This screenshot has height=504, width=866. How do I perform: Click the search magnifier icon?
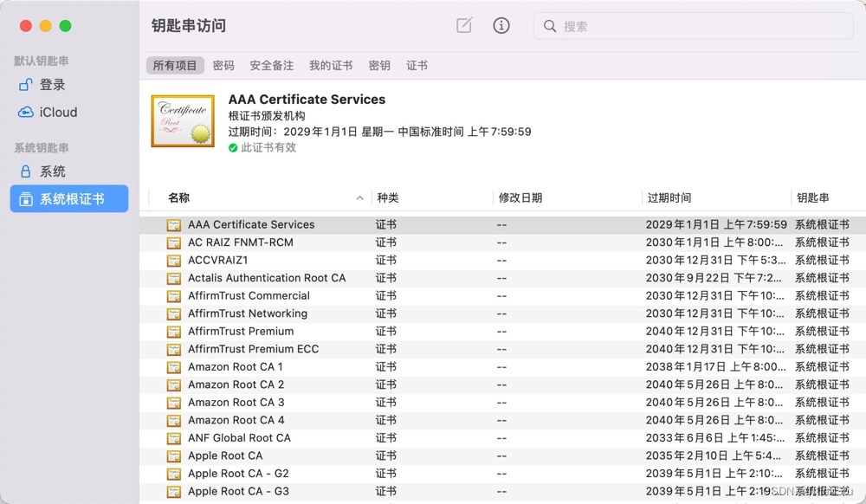click(x=550, y=26)
